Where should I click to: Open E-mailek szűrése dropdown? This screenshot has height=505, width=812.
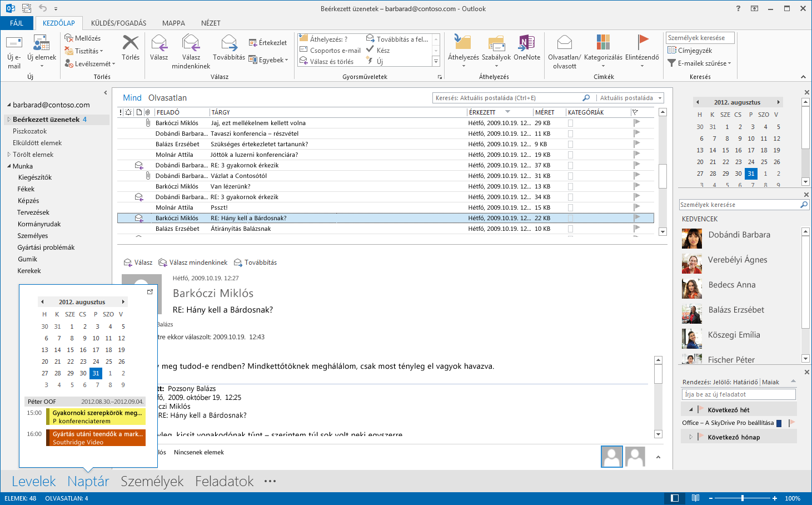[x=700, y=63]
